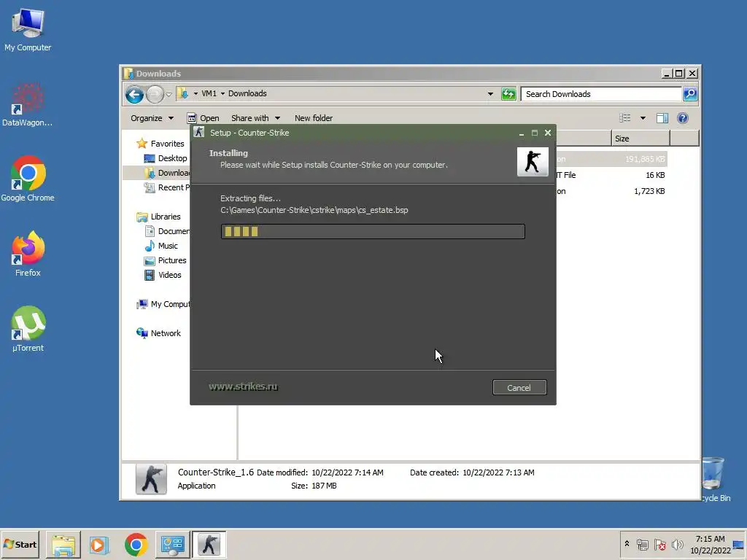The image size is (747, 560).
Task: Open the control panel taskbar icon
Action: 172,545
